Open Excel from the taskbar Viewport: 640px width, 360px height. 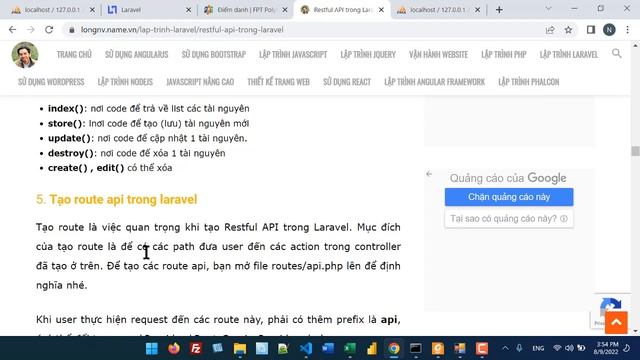tap(350, 349)
